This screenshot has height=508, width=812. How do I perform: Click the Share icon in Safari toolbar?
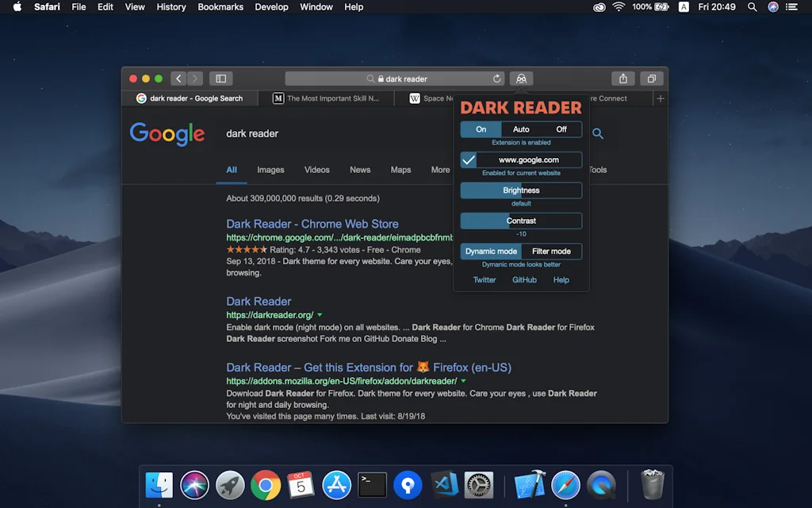point(623,79)
